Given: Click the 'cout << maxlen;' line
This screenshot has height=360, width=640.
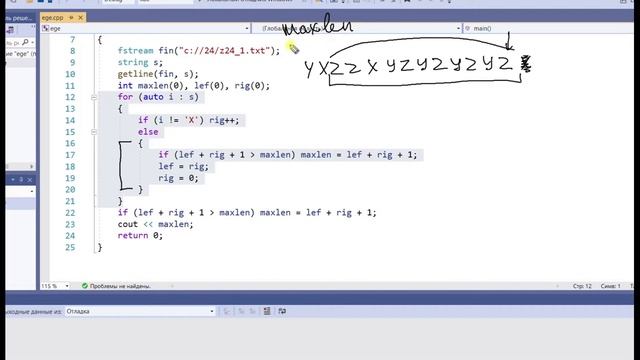Looking at the screenshot, I should [155, 224].
